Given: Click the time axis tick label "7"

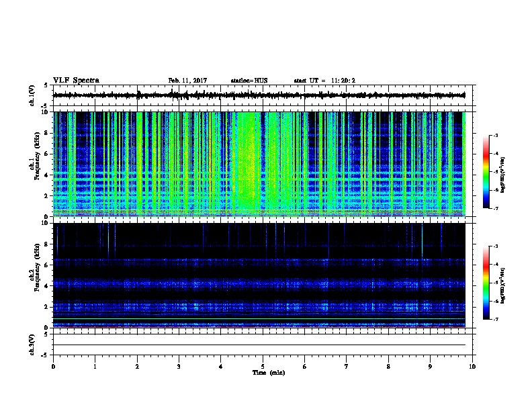Looking at the screenshot, I should [x=347, y=367].
